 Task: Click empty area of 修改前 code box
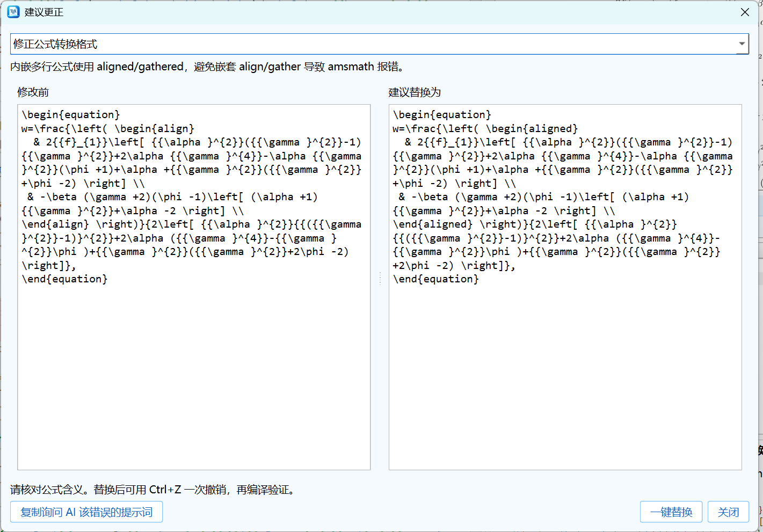coord(194,376)
